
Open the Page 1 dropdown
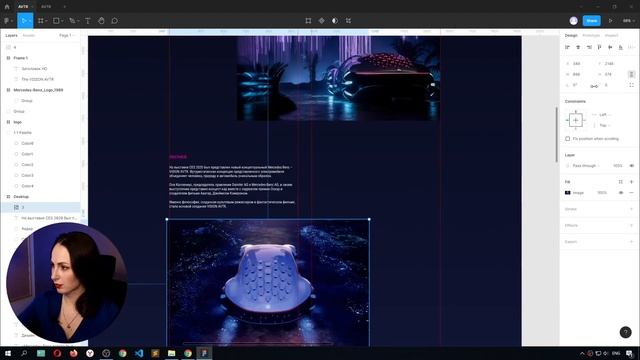67,36
